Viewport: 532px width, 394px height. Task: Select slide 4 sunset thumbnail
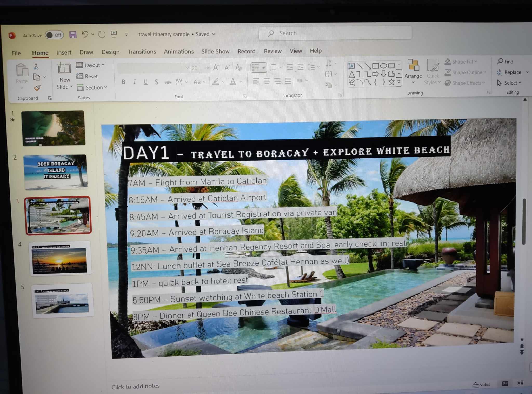click(x=60, y=258)
